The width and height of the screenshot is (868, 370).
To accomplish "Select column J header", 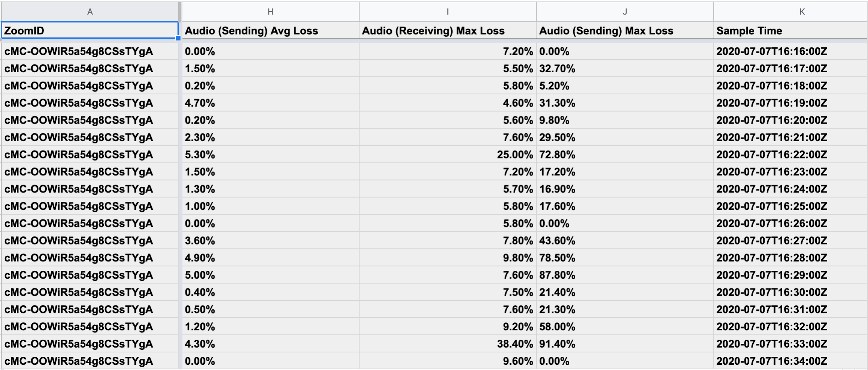I will point(625,12).
